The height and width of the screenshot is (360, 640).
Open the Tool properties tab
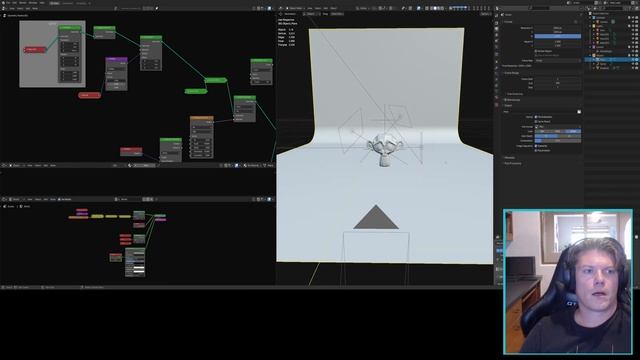[x=496, y=15]
